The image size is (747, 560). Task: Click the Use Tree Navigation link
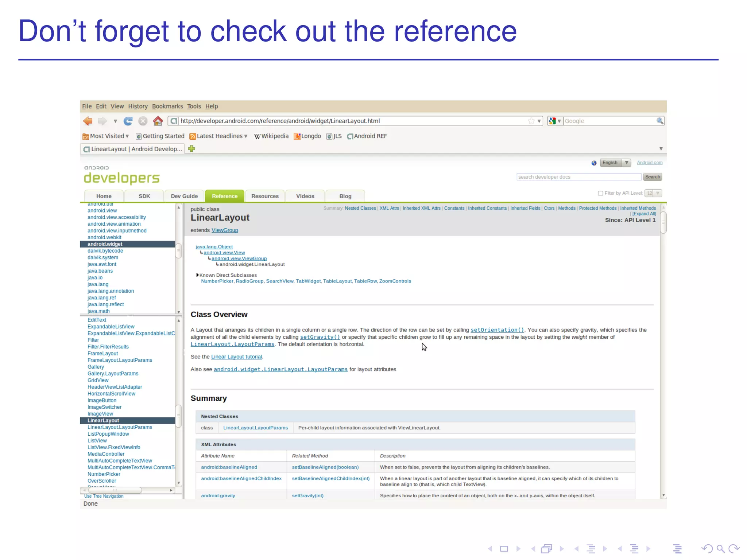click(104, 496)
